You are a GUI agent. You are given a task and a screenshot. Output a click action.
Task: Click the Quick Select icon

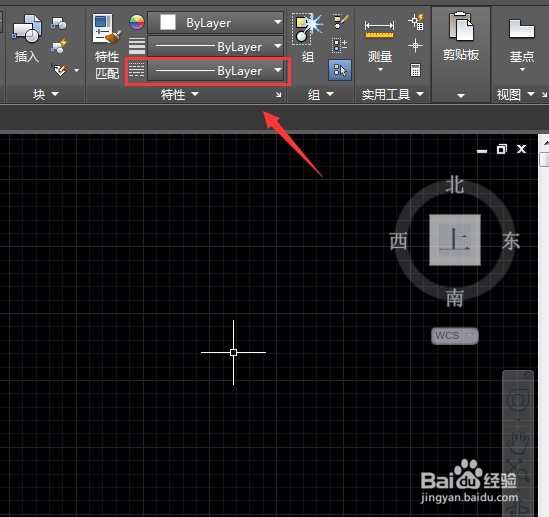[x=416, y=22]
